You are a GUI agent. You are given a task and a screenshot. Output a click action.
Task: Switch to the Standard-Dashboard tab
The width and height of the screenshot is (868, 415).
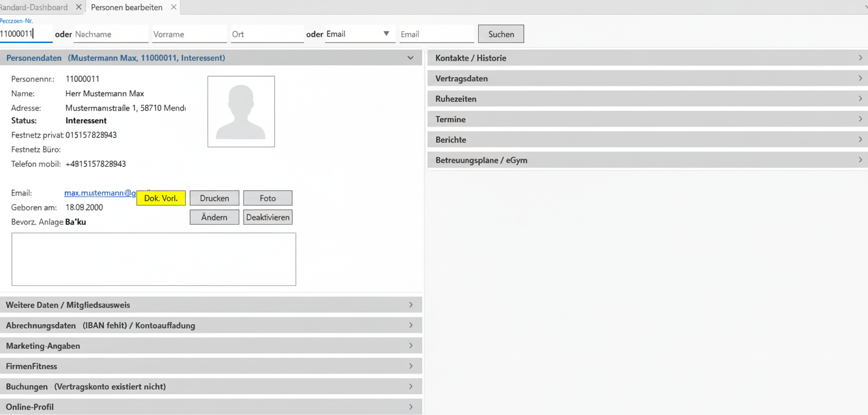click(34, 7)
